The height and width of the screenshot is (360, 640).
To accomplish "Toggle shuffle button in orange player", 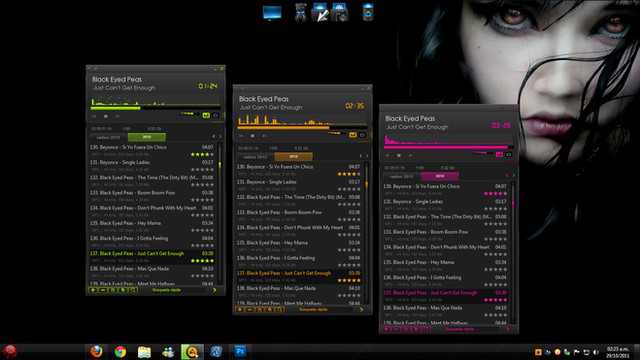I will click(362, 135).
